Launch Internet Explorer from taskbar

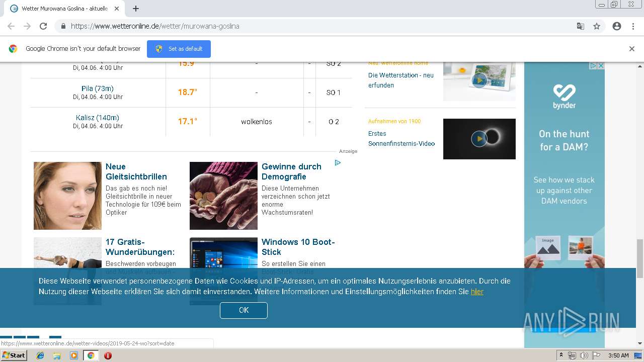click(40, 355)
